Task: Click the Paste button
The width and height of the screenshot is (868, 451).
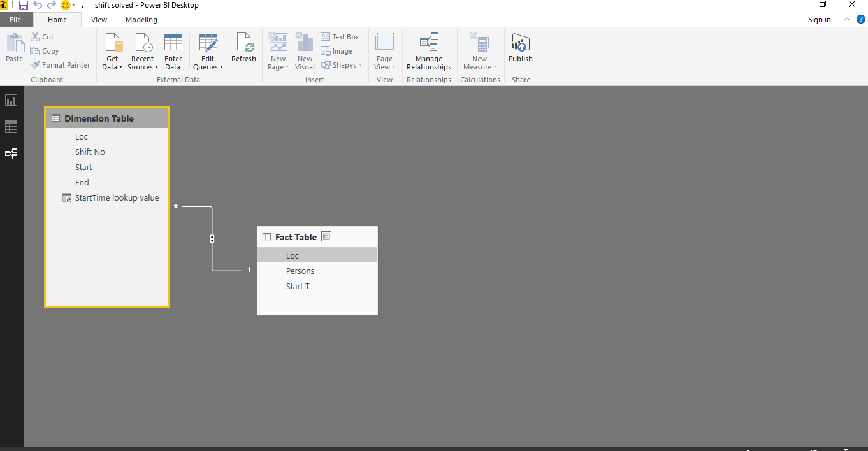Action: pyautogui.click(x=15, y=48)
